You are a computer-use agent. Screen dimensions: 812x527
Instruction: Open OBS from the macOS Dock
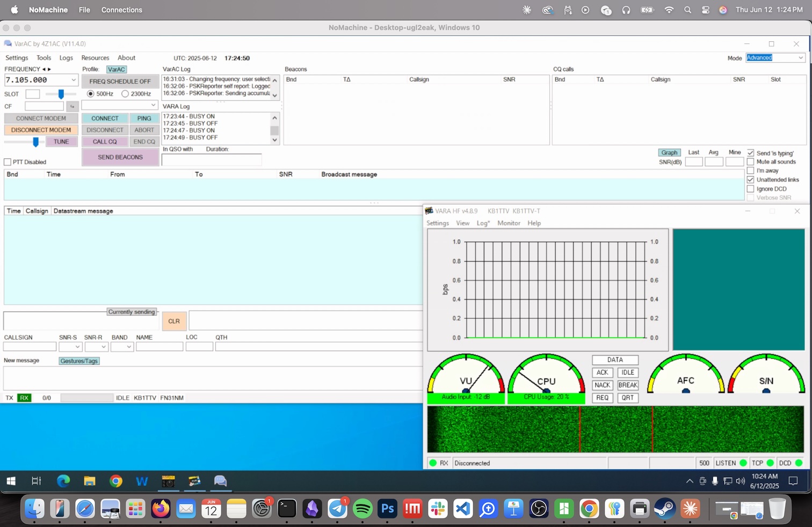click(x=539, y=508)
